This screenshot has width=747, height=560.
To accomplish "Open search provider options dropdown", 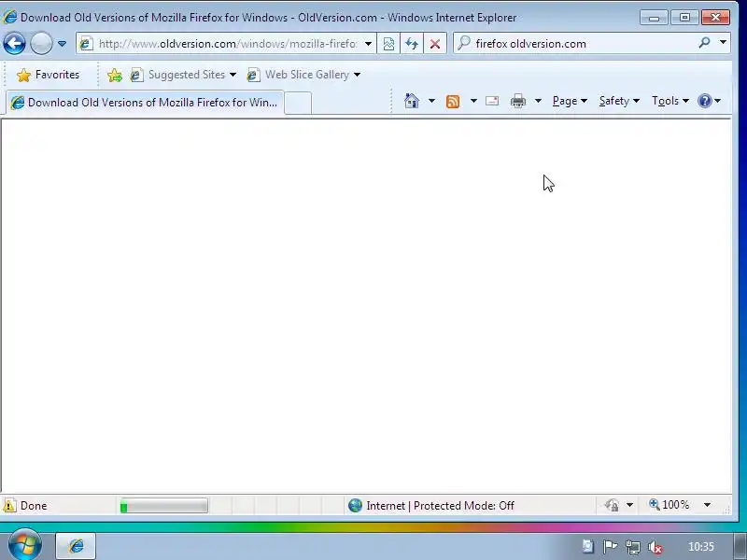I will [x=723, y=43].
